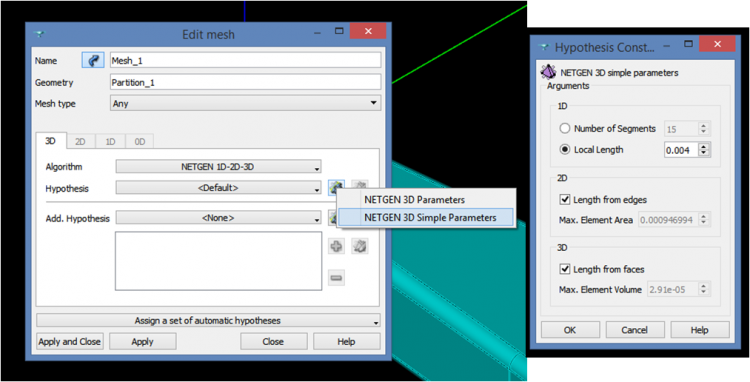Click OK in Hypothesis Construction dialog
This screenshot has height=382, width=750.
click(570, 330)
